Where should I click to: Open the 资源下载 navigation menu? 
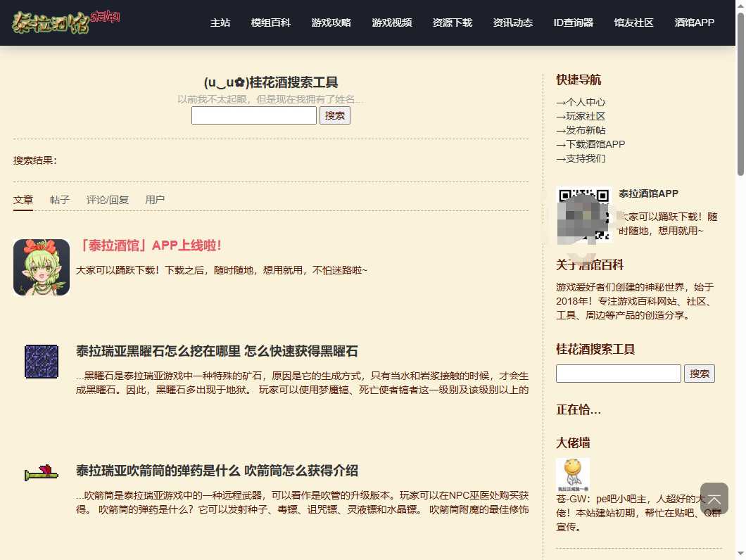453,23
